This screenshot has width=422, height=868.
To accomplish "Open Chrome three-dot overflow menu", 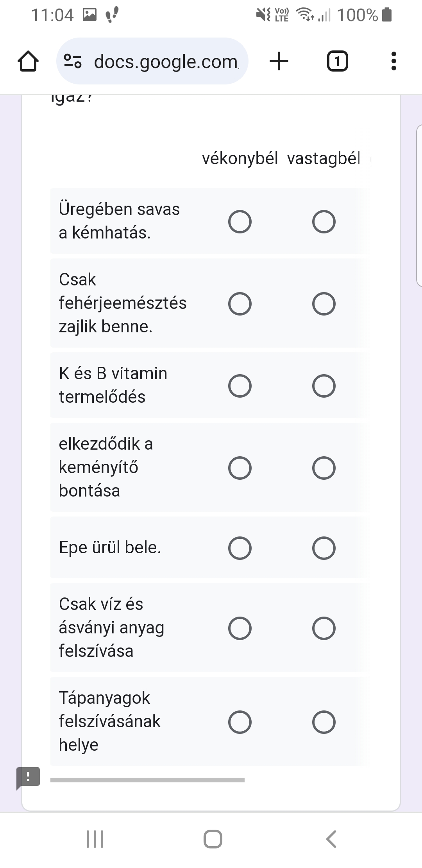I will click(x=393, y=61).
